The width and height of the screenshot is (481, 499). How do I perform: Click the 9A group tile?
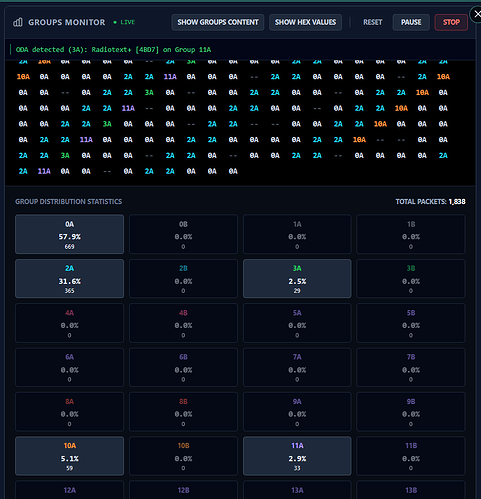click(297, 412)
